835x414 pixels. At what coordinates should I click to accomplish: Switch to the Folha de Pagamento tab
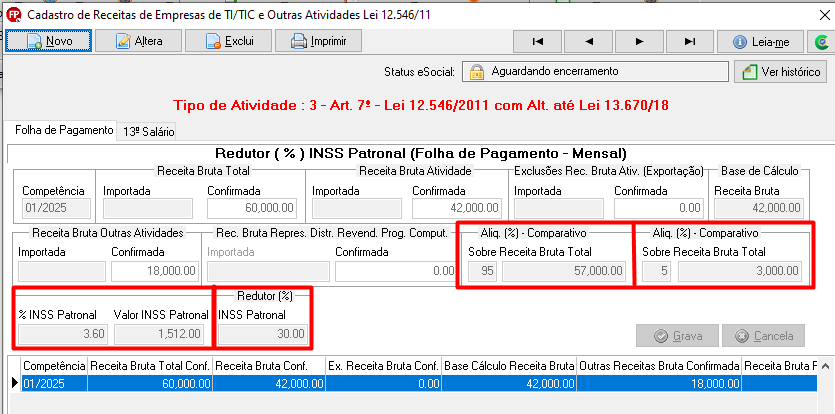point(64,130)
